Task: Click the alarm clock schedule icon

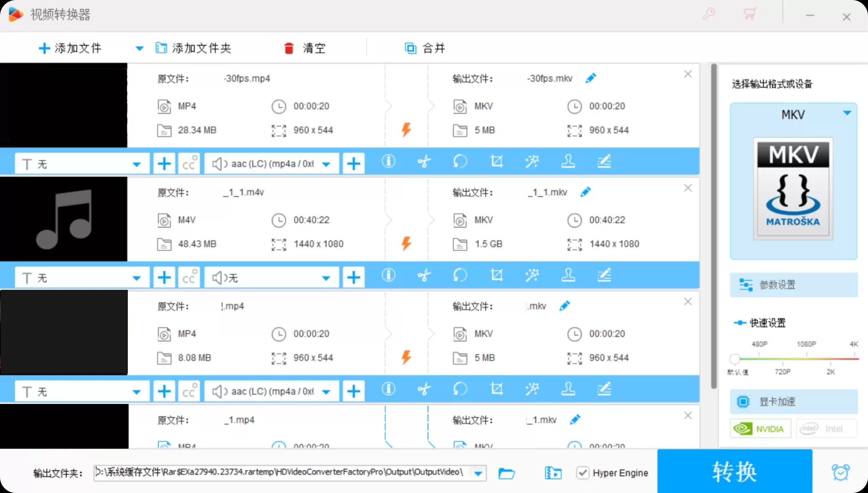Action: point(840,473)
